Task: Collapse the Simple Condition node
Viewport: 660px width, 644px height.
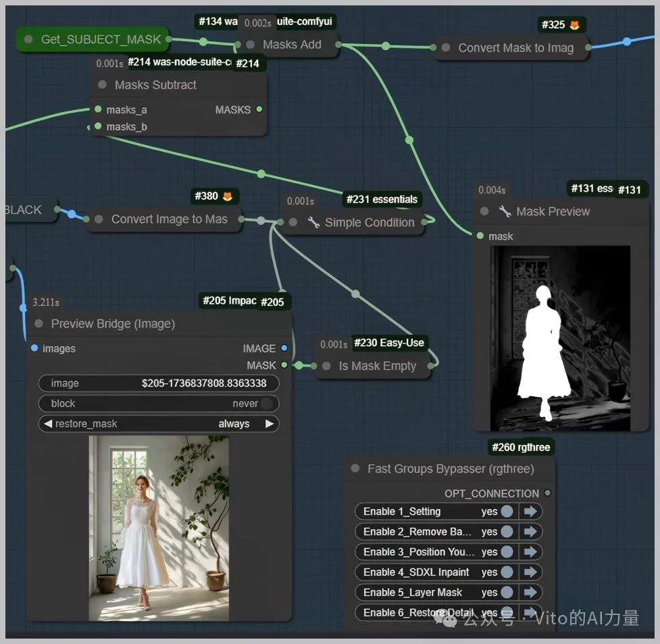Action: (x=293, y=222)
